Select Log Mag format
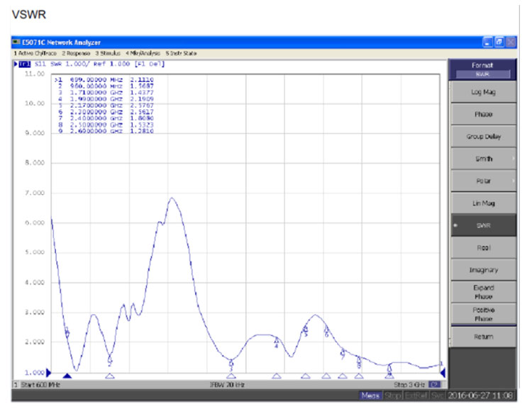The height and width of the screenshot is (416, 532). (x=483, y=92)
